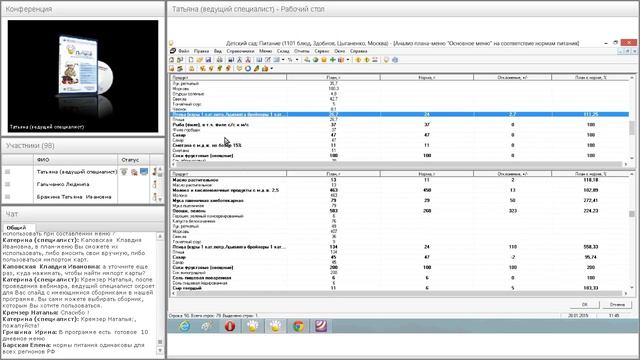
Task: Click the 272,41 percentage value in the lower table
Action: coord(591,200)
